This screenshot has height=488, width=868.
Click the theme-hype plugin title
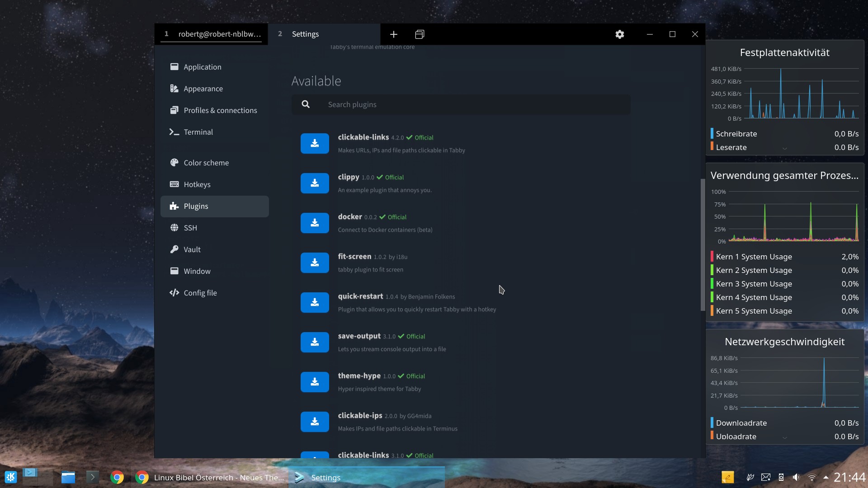[359, 376]
